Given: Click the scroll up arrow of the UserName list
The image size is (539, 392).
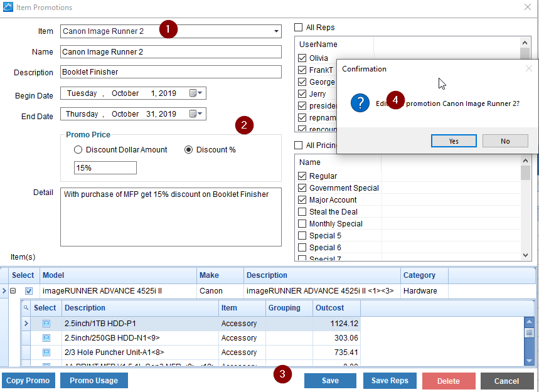Looking at the screenshot, I should click(x=525, y=43).
